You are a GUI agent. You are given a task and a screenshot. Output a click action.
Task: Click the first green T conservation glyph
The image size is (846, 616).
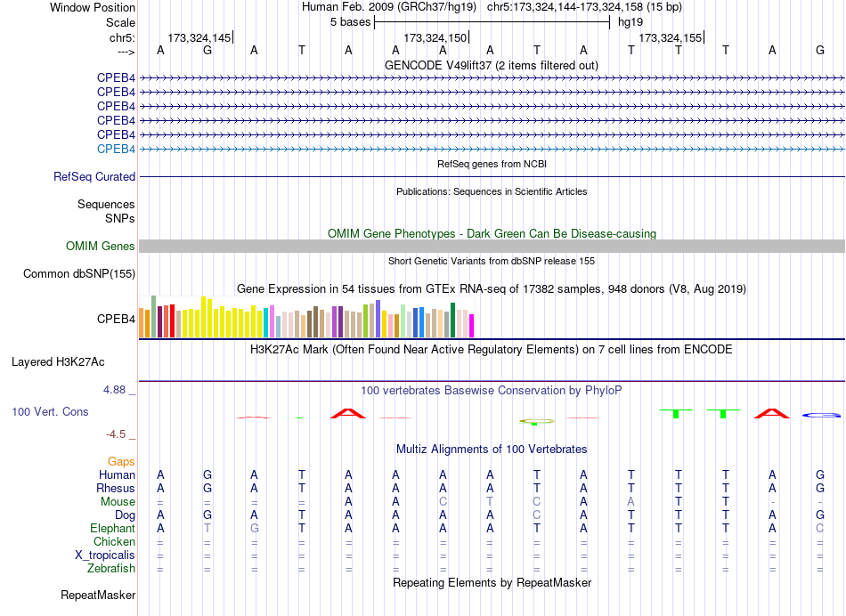point(676,413)
